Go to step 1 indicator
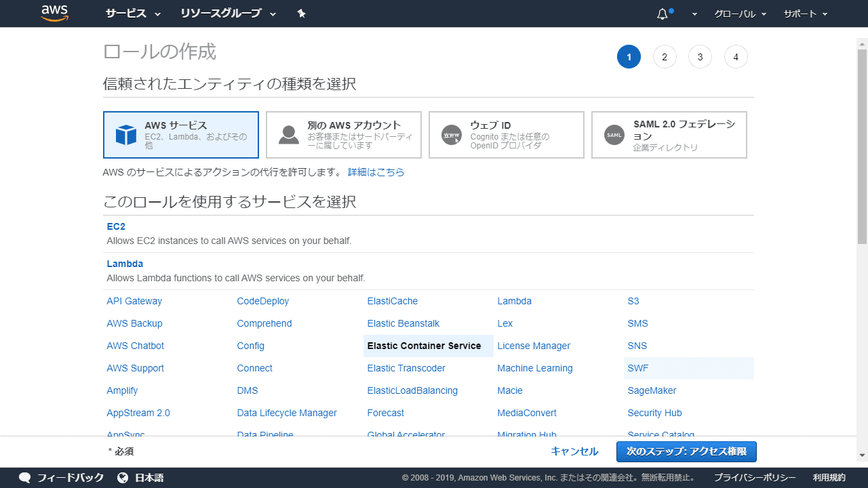 [629, 57]
